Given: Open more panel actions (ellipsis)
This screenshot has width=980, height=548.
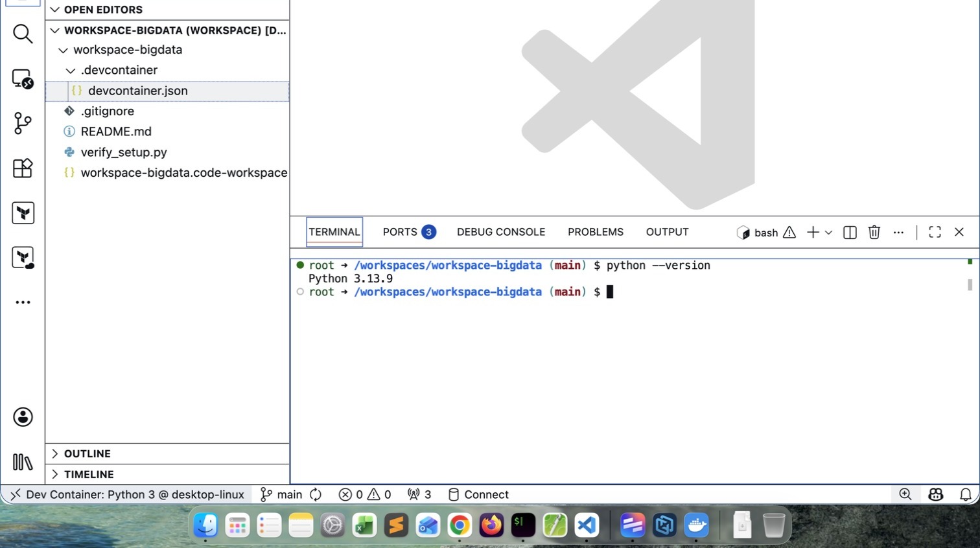Looking at the screenshot, I should click(898, 232).
